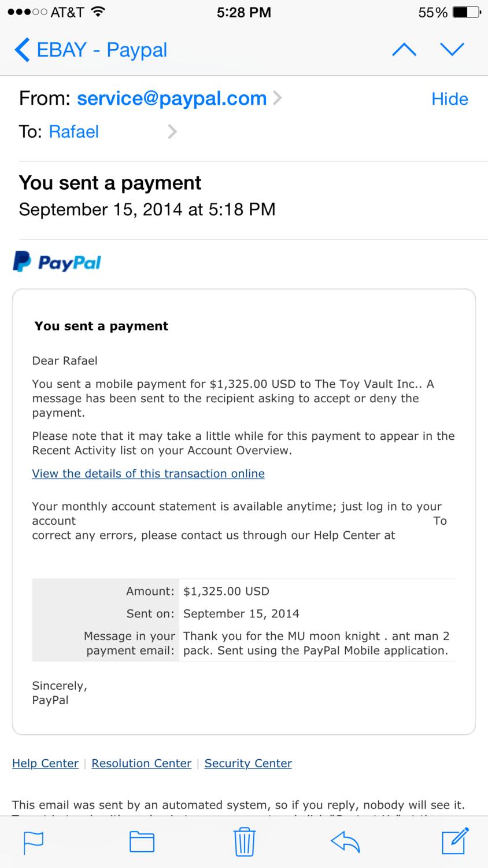Viewport: 488px width, 868px height.
Task: Open sender service@paypal.com contact details
Action: point(172,98)
